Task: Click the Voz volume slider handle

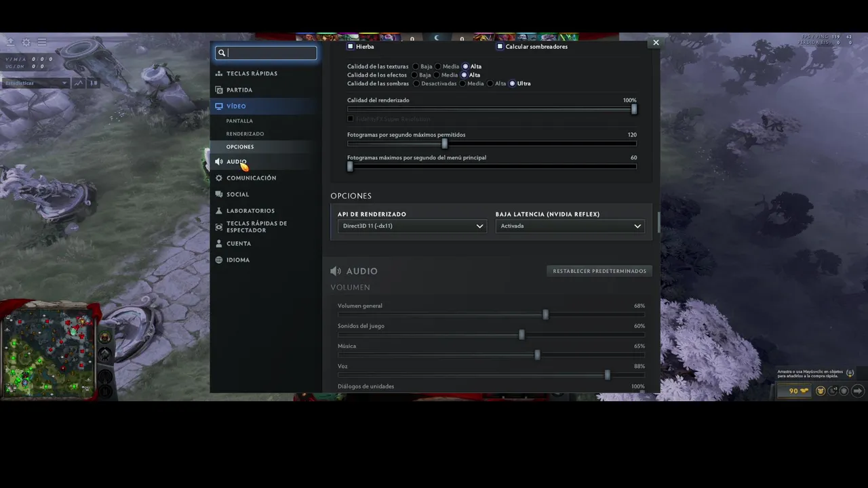Action: [607, 375]
